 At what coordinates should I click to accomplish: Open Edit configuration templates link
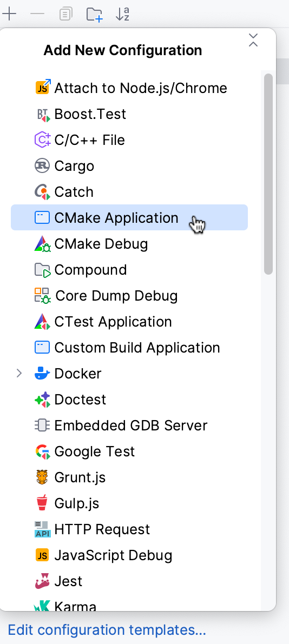(x=107, y=629)
